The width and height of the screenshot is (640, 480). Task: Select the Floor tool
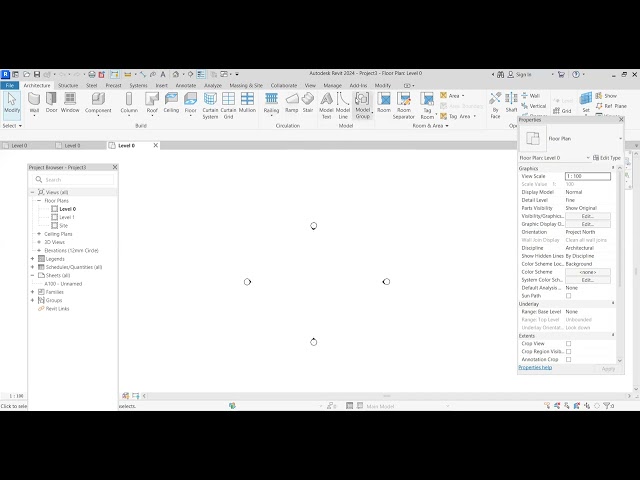click(191, 103)
